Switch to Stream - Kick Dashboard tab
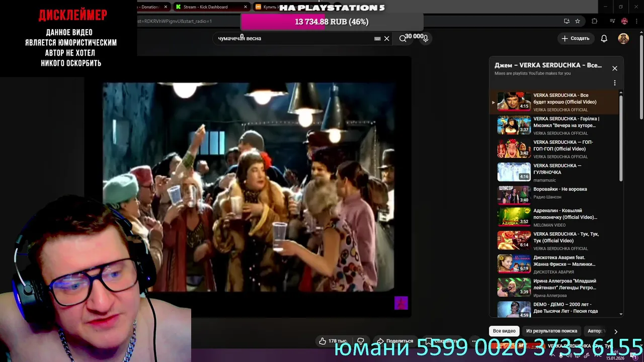Screen dimensions: 644x362 tap(211, 7)
